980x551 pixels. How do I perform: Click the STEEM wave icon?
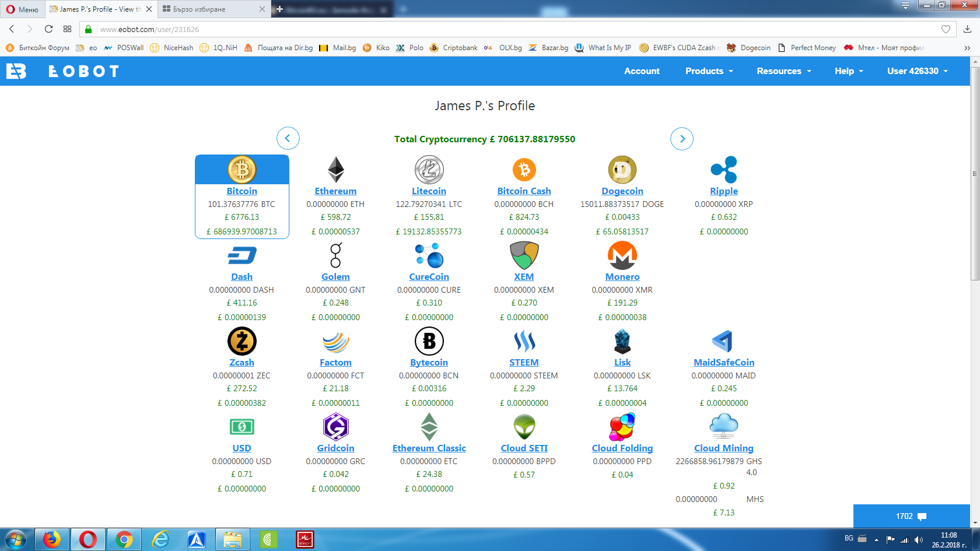(524, 341)
